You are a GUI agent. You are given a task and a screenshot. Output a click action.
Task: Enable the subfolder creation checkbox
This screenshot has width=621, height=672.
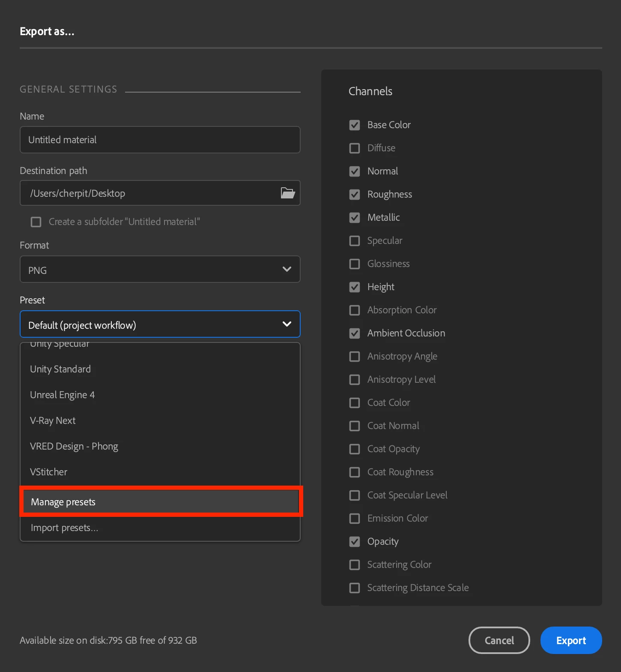pos(36,222)
